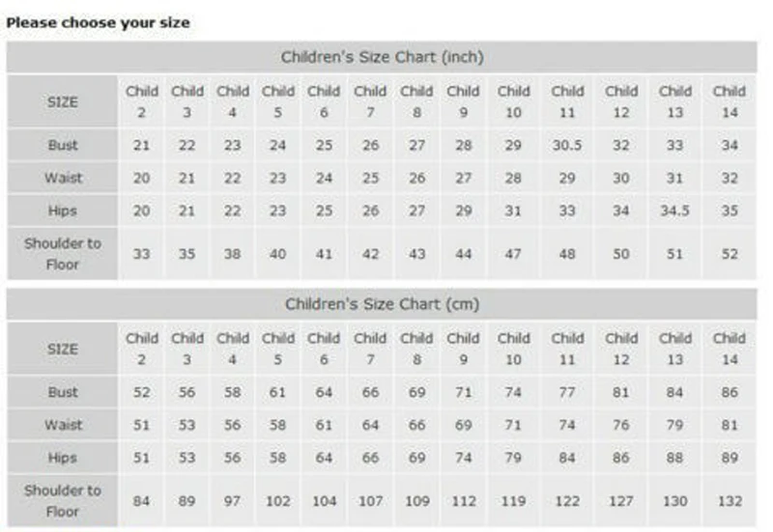Select Child 14 column in inch chart
The image size is (773, 532).
(x=730, y=101)
